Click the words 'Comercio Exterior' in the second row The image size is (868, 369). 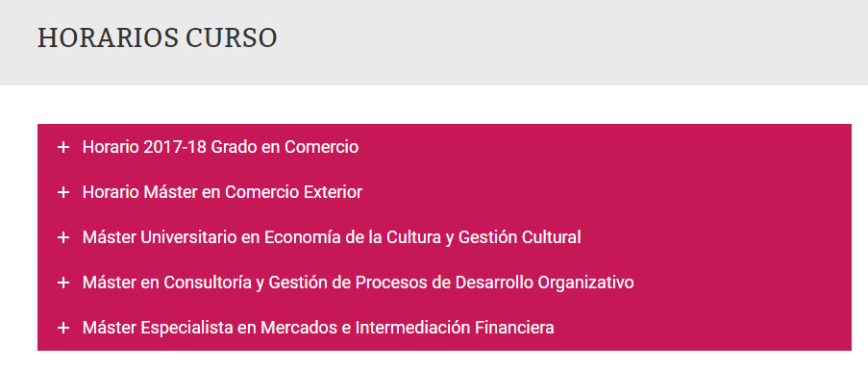tap(293, 192)
